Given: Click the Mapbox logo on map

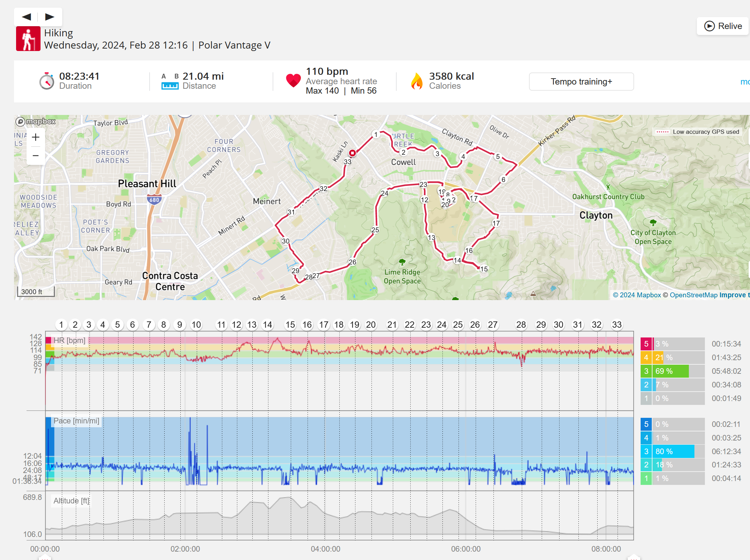Looking at the screenshot, I should pyautogui.click(x=36, y=122).
